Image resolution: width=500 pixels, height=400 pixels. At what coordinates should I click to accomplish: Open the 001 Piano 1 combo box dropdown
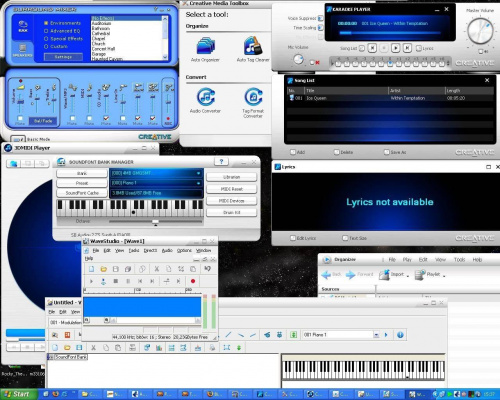coord(376,335)
